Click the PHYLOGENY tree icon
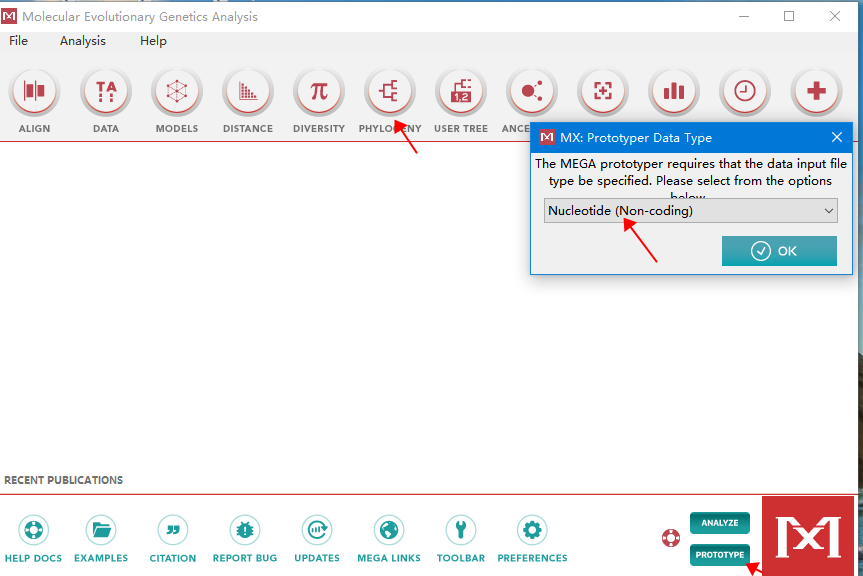Image resolution: width=863 pixels, height=576 pixels. [x=390, y=92]
